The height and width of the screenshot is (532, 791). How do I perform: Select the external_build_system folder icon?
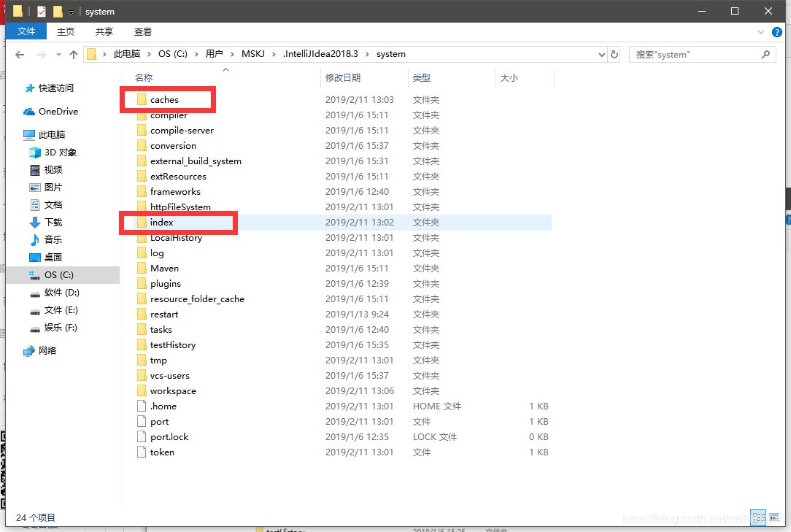pyautogui.click(x=142, y=161)
